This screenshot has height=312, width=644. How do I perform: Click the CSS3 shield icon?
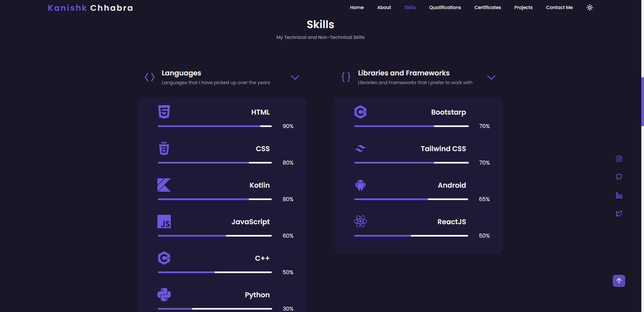pos(164,148)
